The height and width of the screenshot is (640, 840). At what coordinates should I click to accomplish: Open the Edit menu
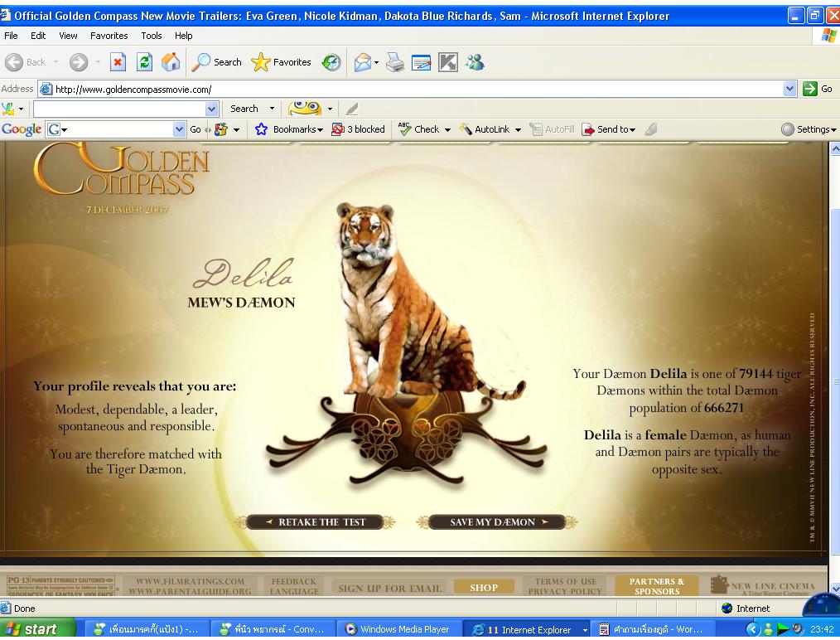click(x=38, y=36)
